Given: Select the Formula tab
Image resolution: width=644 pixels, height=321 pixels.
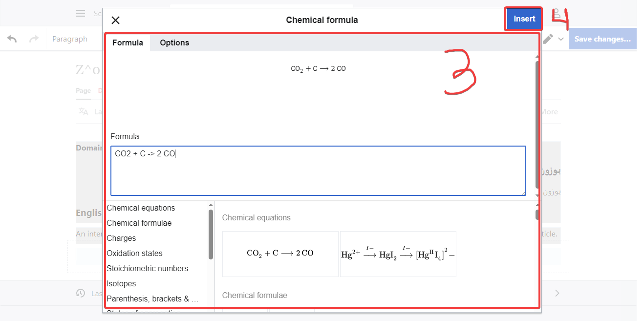Looking at the screenshot, I should [x=127, y=43].
